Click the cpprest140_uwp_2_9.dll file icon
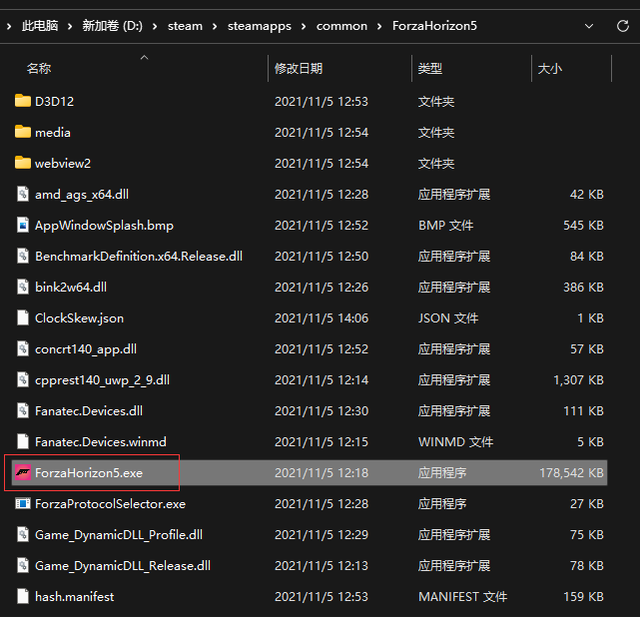 coord(23,380)
